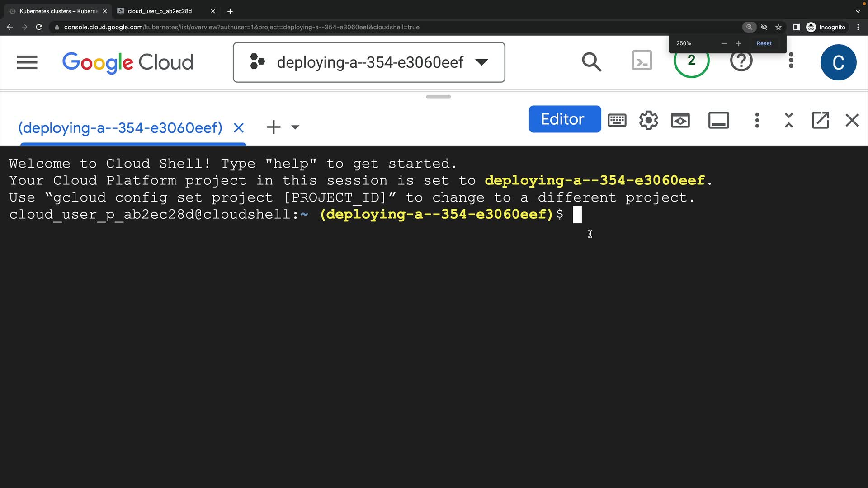The height and width of the screenshot is (488, 868).
Task: Open Cloud Shell three-dot more menu
Action: (x=757, y=120)
